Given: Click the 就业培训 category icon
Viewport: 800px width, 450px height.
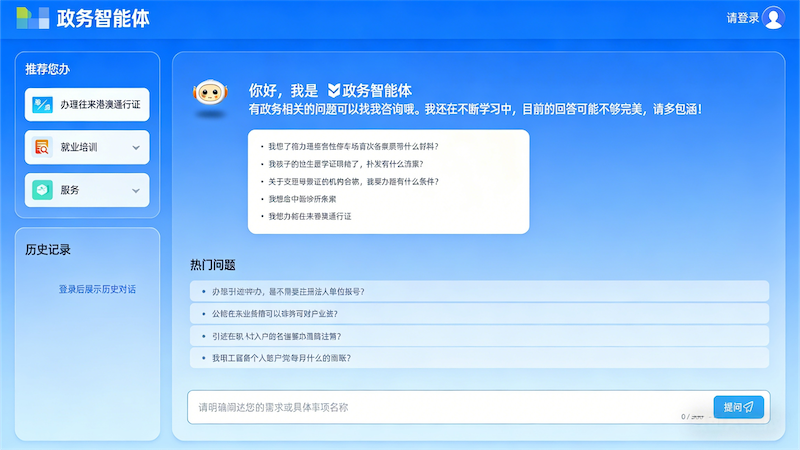Looking at the screenshot, I should (42, 147).
